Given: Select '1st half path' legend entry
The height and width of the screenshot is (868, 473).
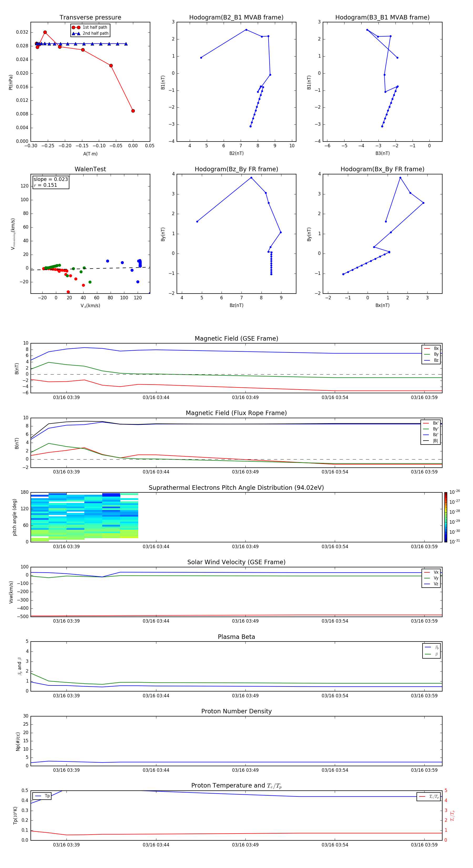Looking at the screenshot, I should (x=90, y=27).
